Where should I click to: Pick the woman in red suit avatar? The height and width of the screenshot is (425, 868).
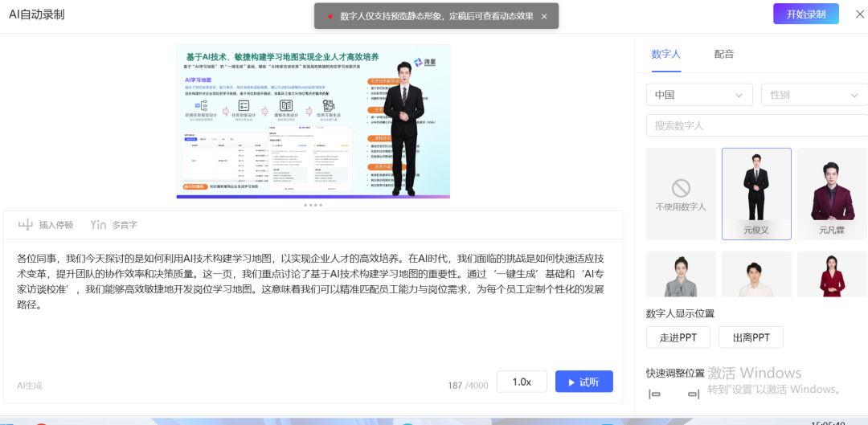click(832, 274)
